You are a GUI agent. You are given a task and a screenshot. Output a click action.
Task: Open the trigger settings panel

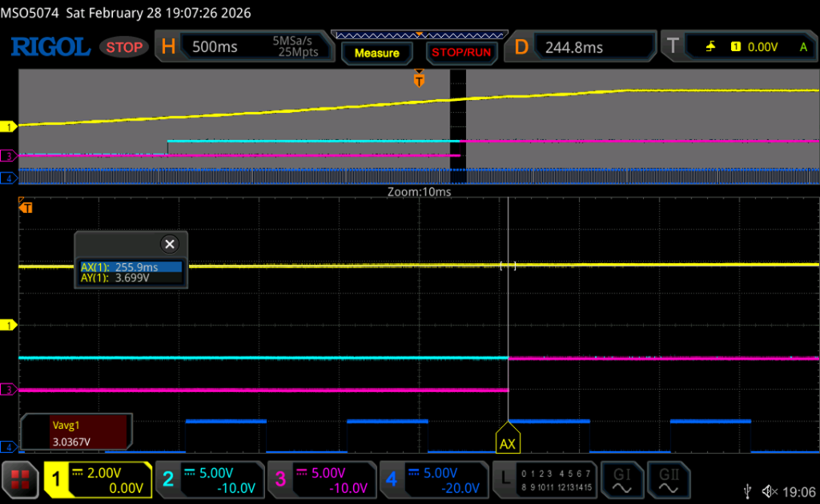(738, 47)
